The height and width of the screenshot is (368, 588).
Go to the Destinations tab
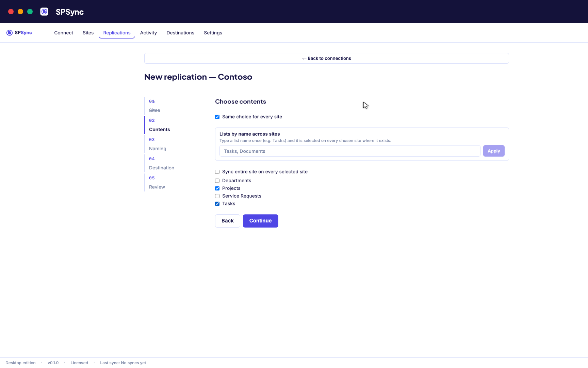[x=180, y=33]
